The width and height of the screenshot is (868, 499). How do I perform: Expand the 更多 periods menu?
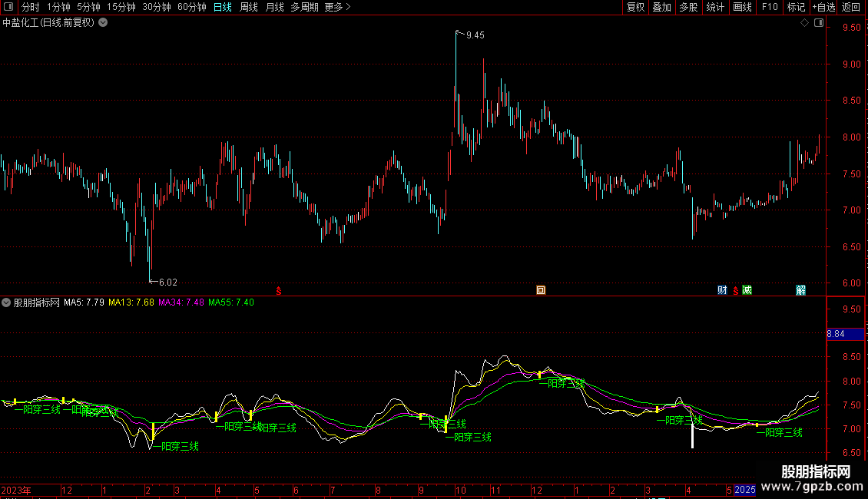pyautogui.click(x=338, y=7)
